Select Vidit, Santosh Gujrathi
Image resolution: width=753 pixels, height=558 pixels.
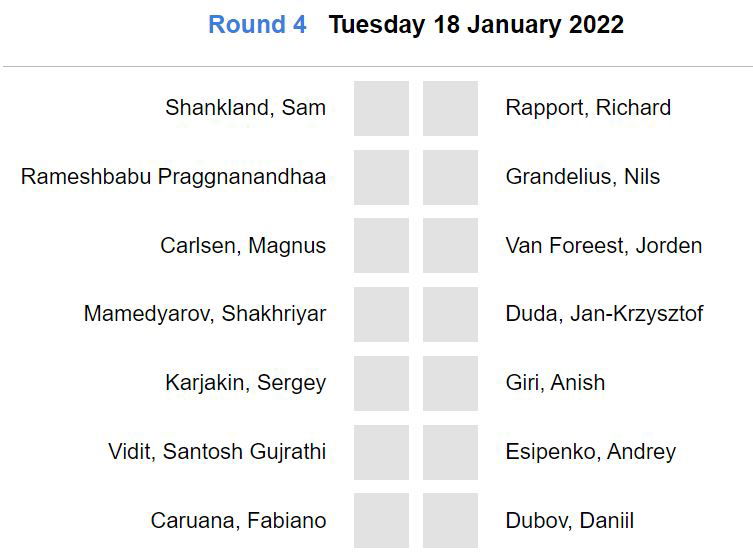tap(217, 452)
